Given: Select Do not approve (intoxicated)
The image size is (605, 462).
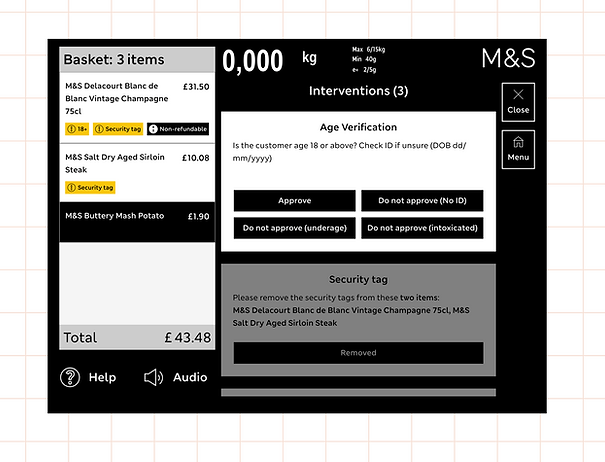Looking at the screenshot, I should 422,228.
